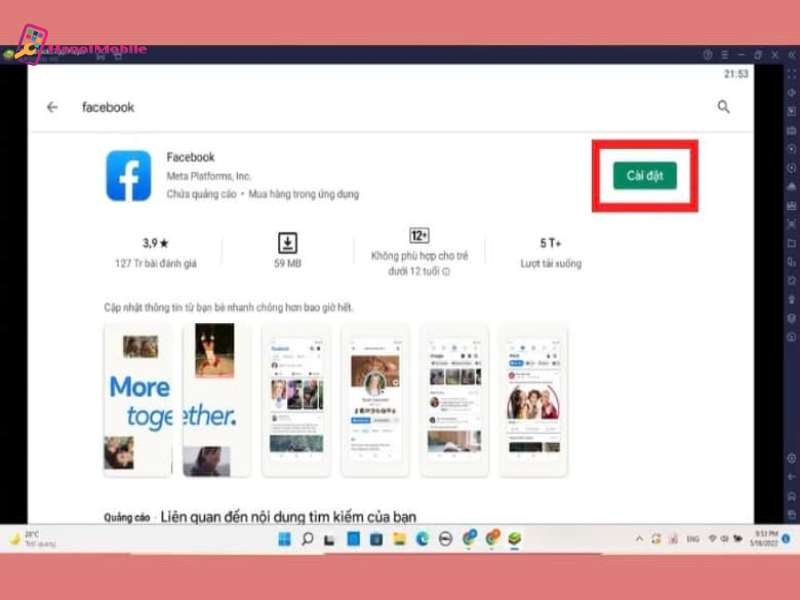Image resolution: width=800 pixels, height=600 pixels.
Task: Click 'Lượt tải xuống' label
Action: click(x=551, y=264)
